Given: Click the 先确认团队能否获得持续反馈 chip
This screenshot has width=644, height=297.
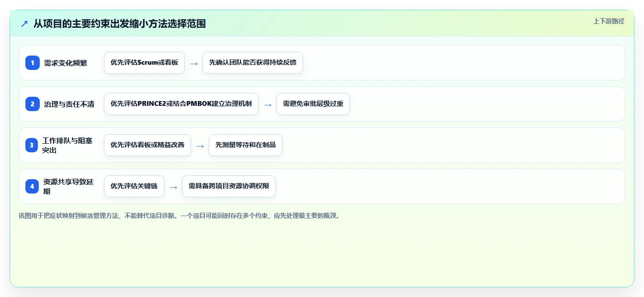Looking at the screenshot, I should [x=253, y=63].
